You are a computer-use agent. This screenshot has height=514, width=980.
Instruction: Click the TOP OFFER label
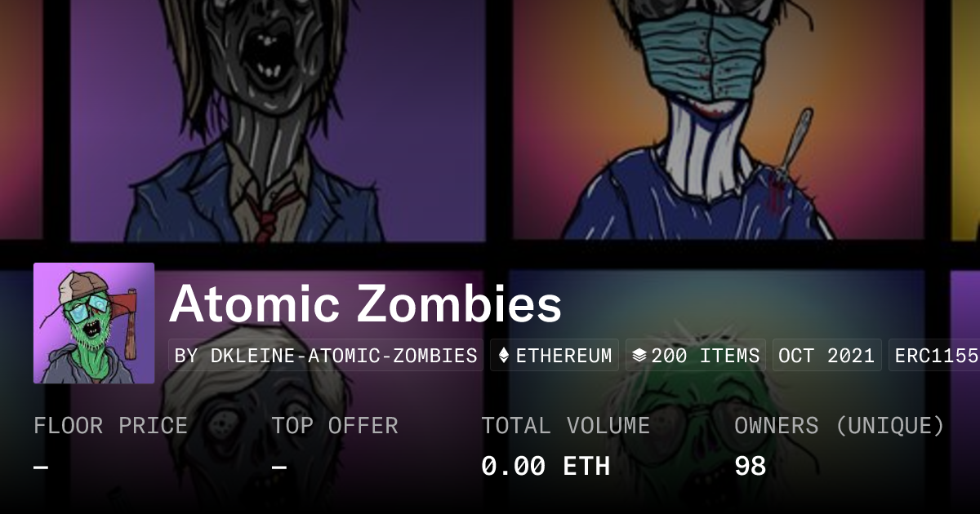point(335,425)
